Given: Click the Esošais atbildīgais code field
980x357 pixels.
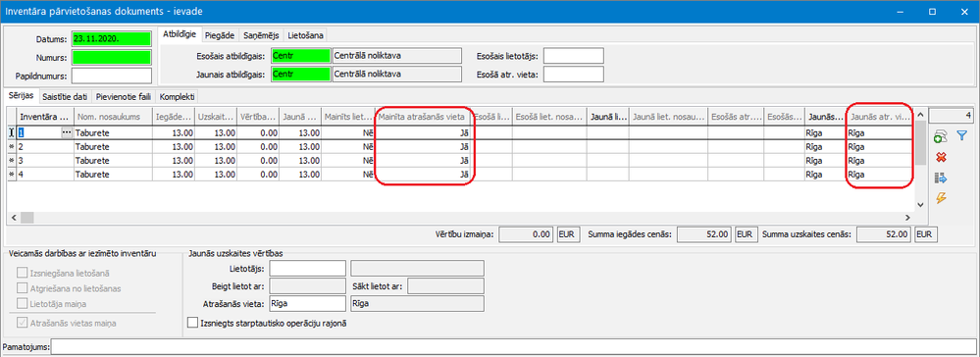Looking at the screenshot, I should coord(300,56).
